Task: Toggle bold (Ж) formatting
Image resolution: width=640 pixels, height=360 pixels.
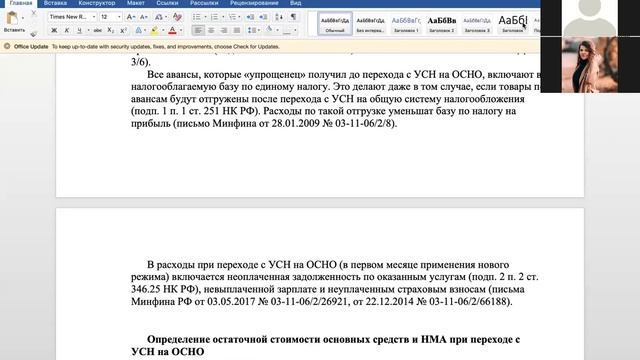Action: pyautogui.click(x=54, y=30)
